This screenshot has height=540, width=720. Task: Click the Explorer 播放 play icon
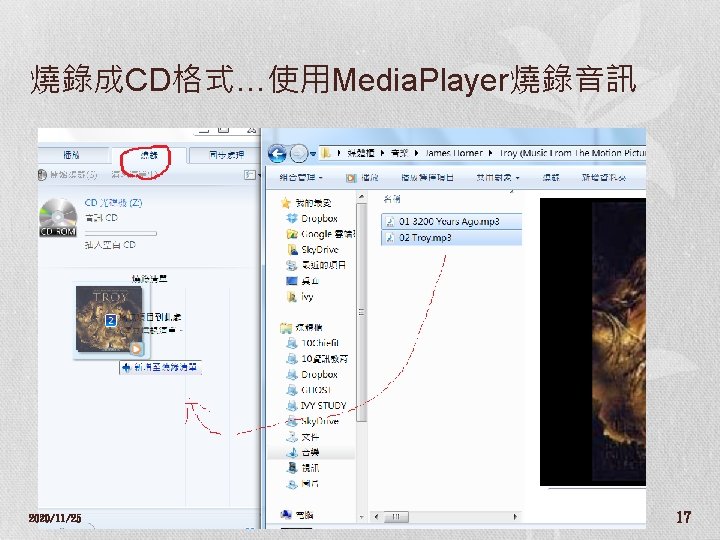pyautogui.click(x=351, y=178)
